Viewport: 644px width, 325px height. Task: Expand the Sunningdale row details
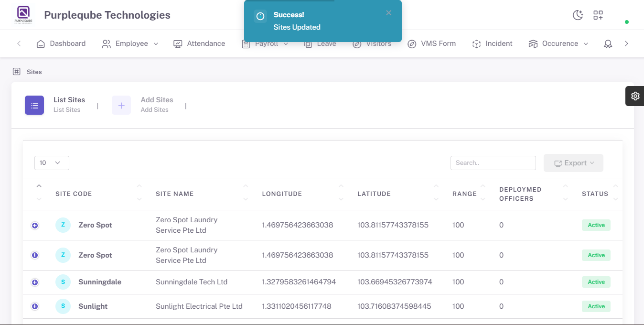point(35,282)
